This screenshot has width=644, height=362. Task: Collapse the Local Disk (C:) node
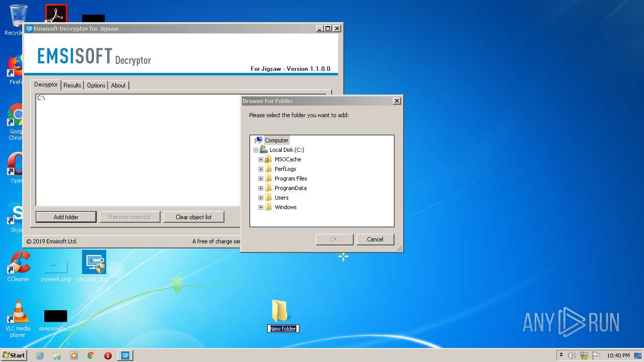click(256, 150)
